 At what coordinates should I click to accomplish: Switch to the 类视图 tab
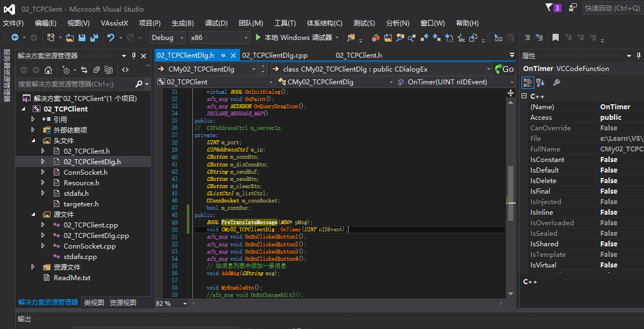[x=94, y=303]
